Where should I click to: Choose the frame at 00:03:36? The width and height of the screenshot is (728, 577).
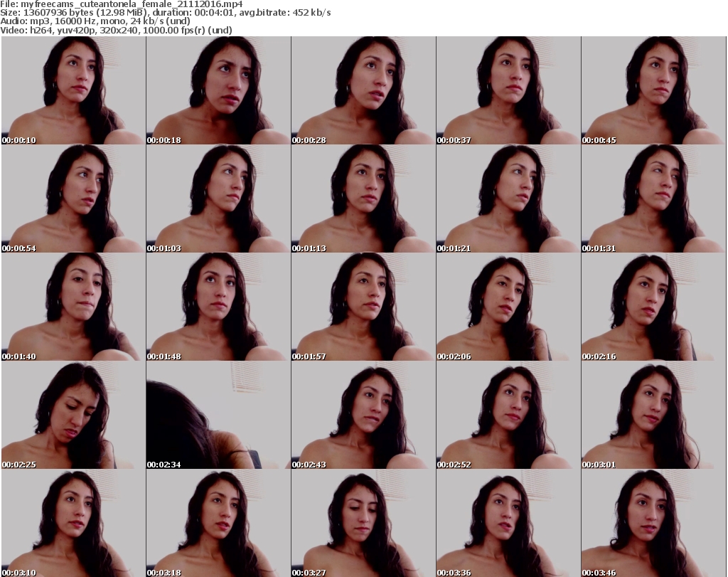point(508,524)
